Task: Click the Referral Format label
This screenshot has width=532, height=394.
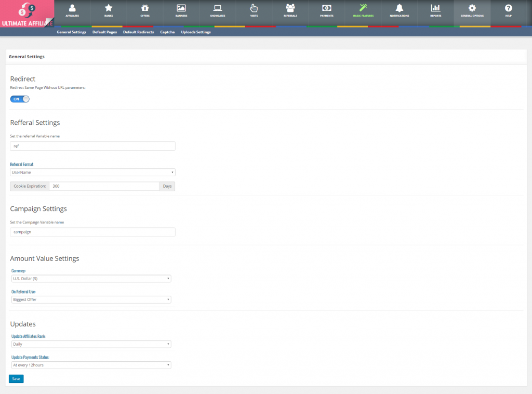Action: click(x=22, y=164)
